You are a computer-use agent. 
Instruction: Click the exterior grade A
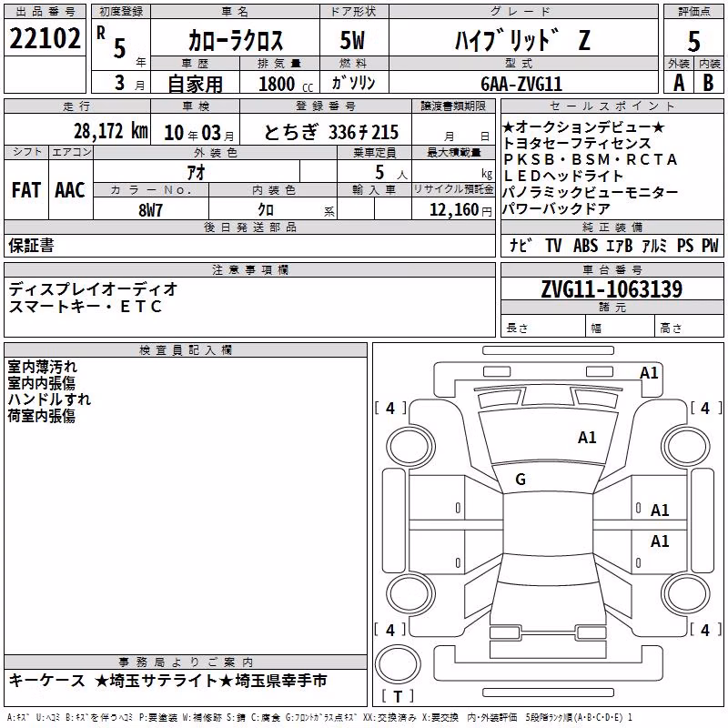[679, 83]
